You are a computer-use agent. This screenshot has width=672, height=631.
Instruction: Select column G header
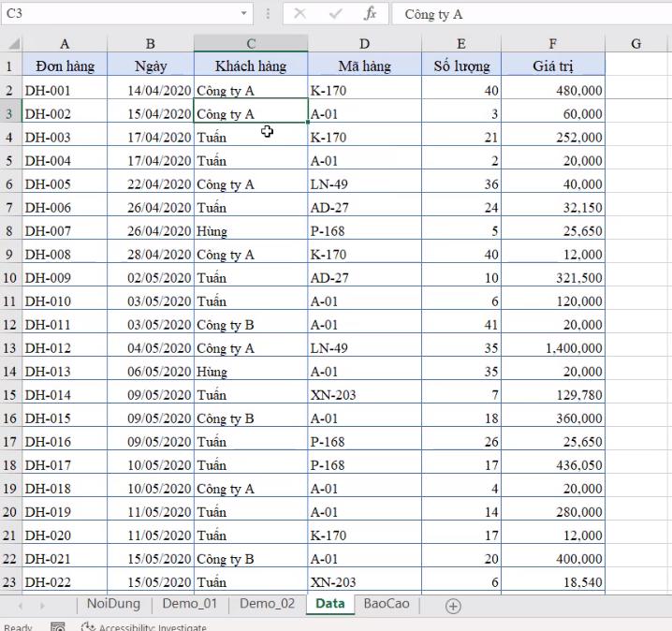[636, 44]
